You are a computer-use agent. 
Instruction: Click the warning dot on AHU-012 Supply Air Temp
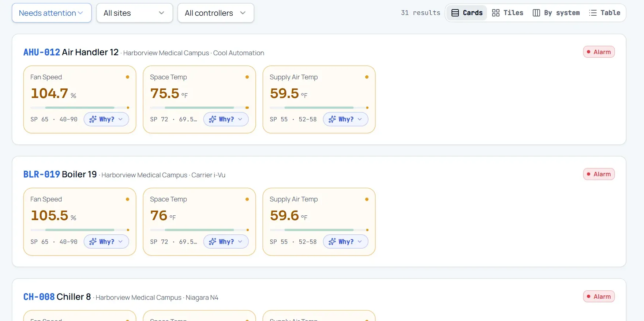tap(367, 77)
